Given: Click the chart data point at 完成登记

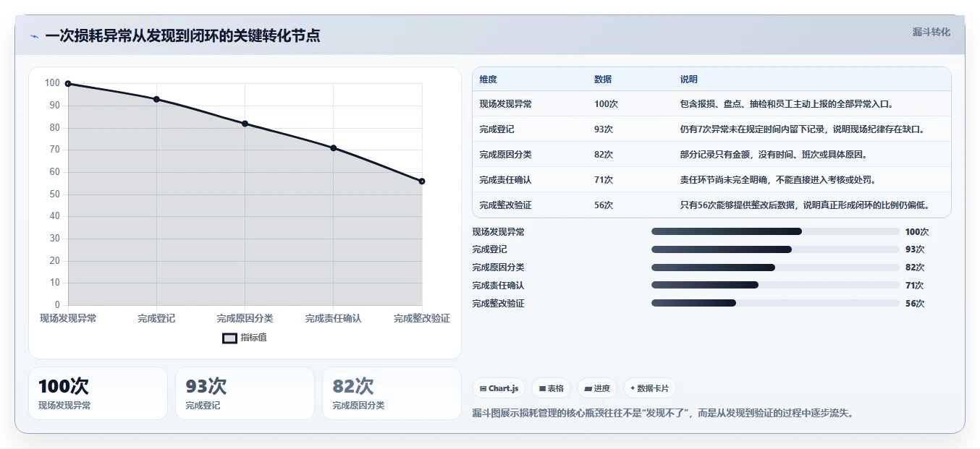Looking at the screenshot, I should pyautogui.click(x=156, y=99).
